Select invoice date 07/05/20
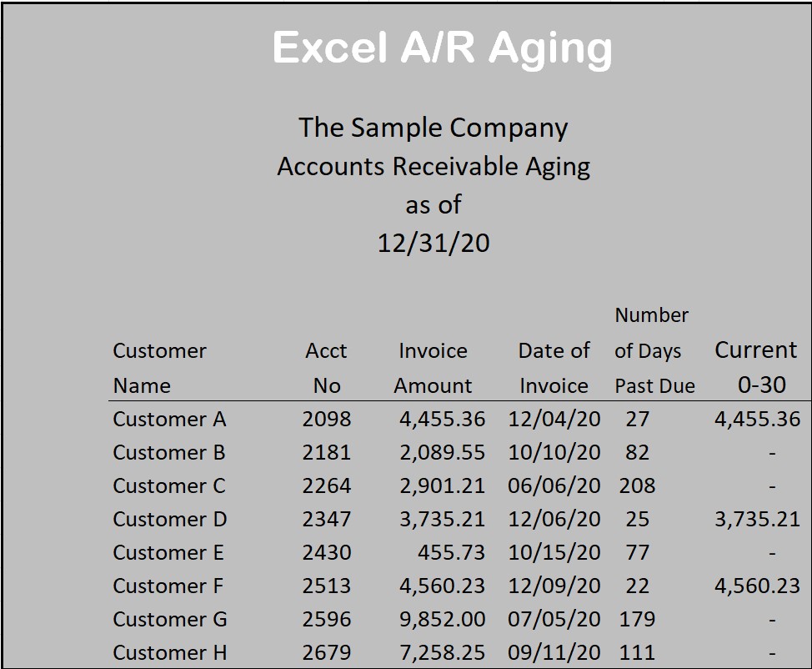The width and height of the screenshot is (812, 669). coord(554,619)
